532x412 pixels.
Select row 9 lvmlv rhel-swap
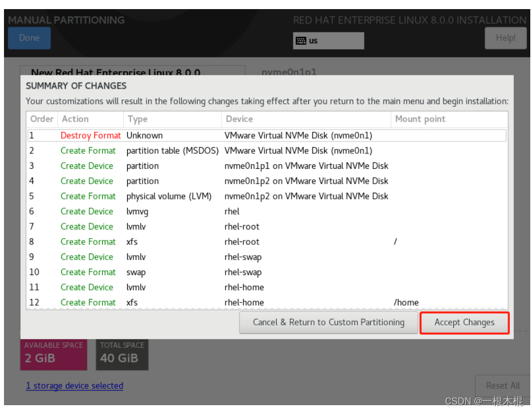(x=267, y=257)
